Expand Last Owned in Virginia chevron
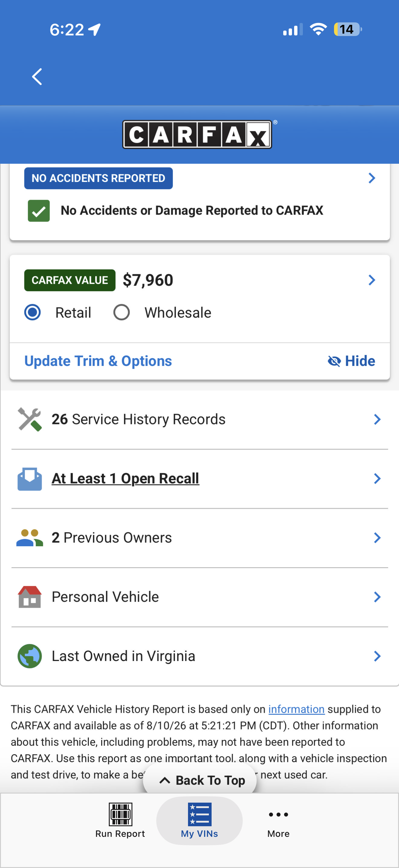The image size is (399, 868). coord(378,656)
